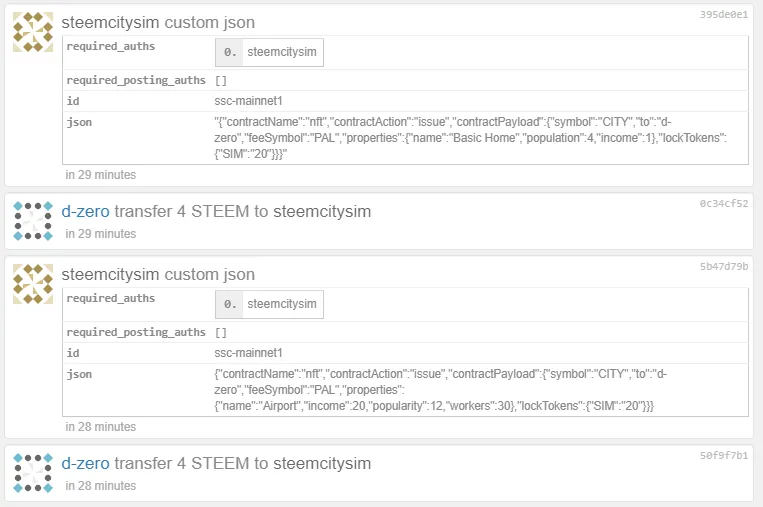Open the d-zero account link in the last transfer
Image resolution: width=763 pixels, height=507 pixels.
pyautogui.click(x=86, y=463)
